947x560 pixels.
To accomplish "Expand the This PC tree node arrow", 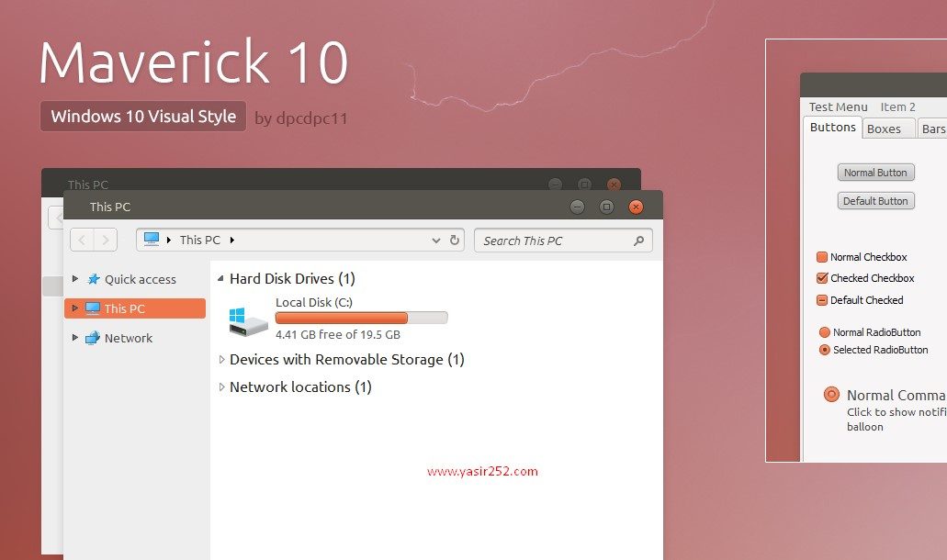I will 75,308.
